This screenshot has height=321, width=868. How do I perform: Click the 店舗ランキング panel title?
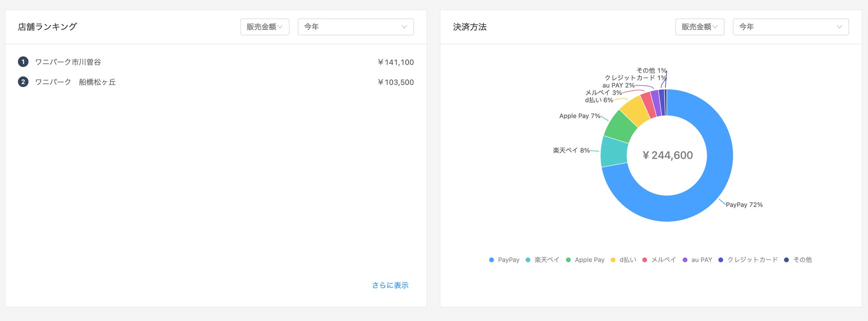tap(47, 27)
